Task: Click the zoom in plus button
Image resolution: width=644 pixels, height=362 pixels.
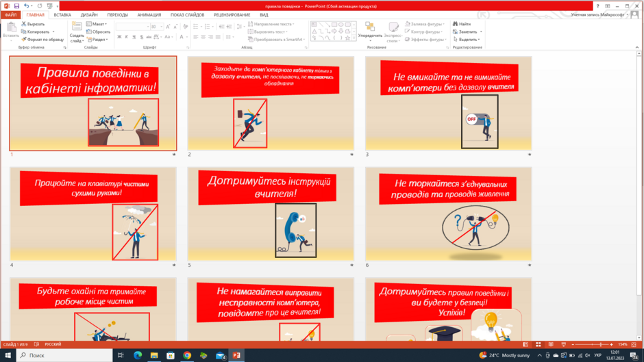Action: (x=612, y=344)
